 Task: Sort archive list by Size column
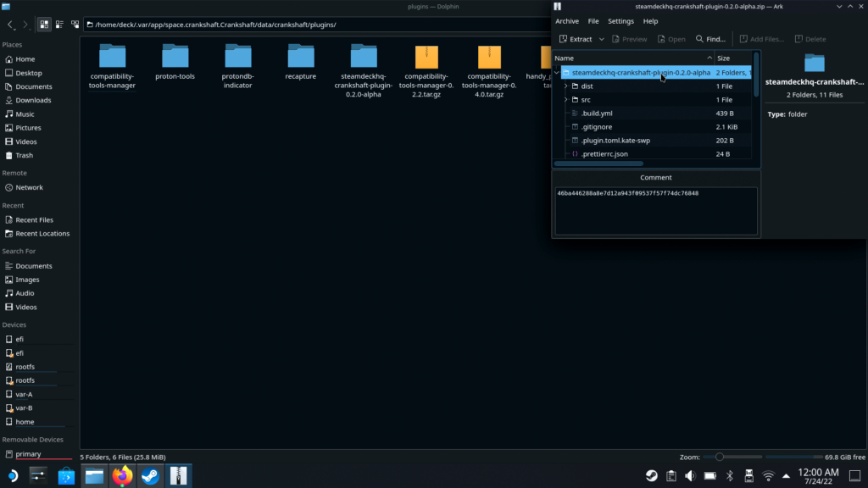tap(733, 58)
